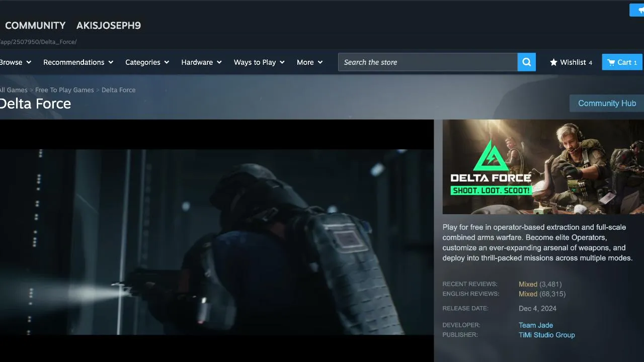Image resolution: width=644 pixels, height=362 pixels.
Task: Click the release date Dec 4, 2024
Action: tap(537, 308)
